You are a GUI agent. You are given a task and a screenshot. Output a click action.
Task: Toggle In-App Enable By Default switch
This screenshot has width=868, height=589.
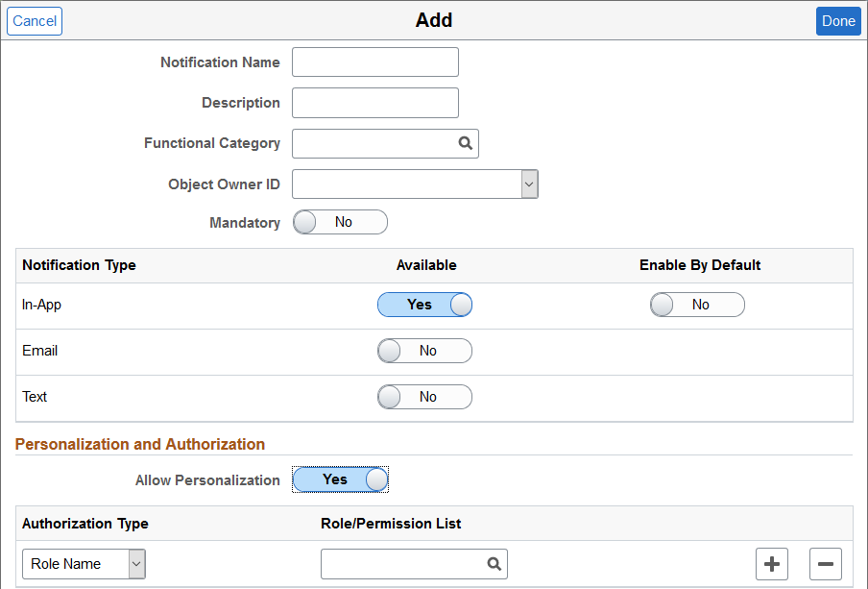coord(697,305)
